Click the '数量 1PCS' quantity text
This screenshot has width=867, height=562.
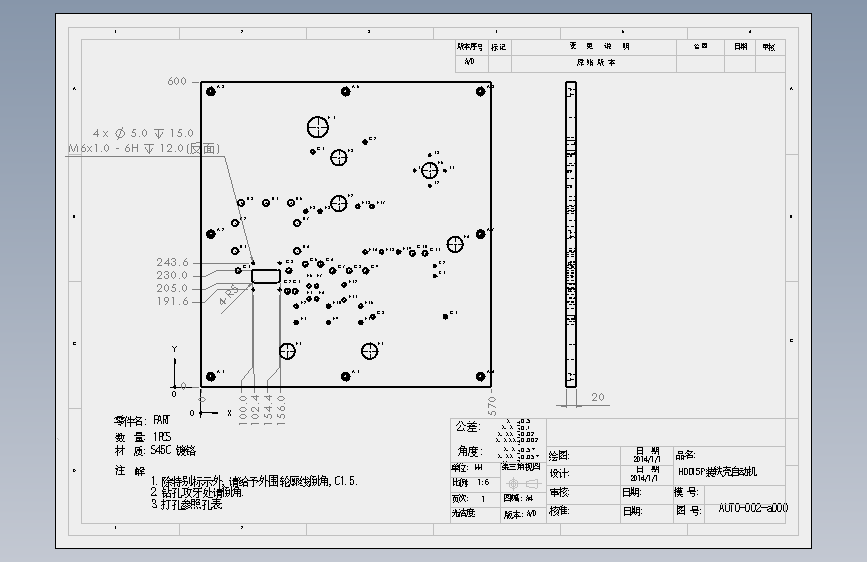tap(143, 437)
